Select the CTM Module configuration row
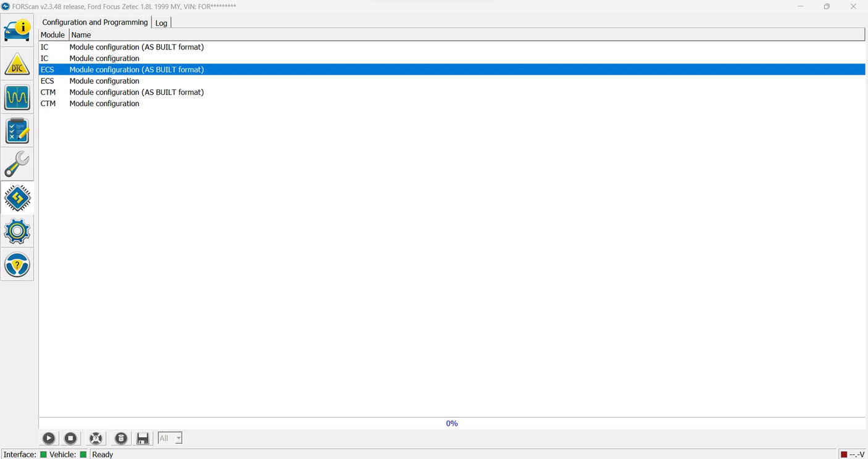 point(104,103)
